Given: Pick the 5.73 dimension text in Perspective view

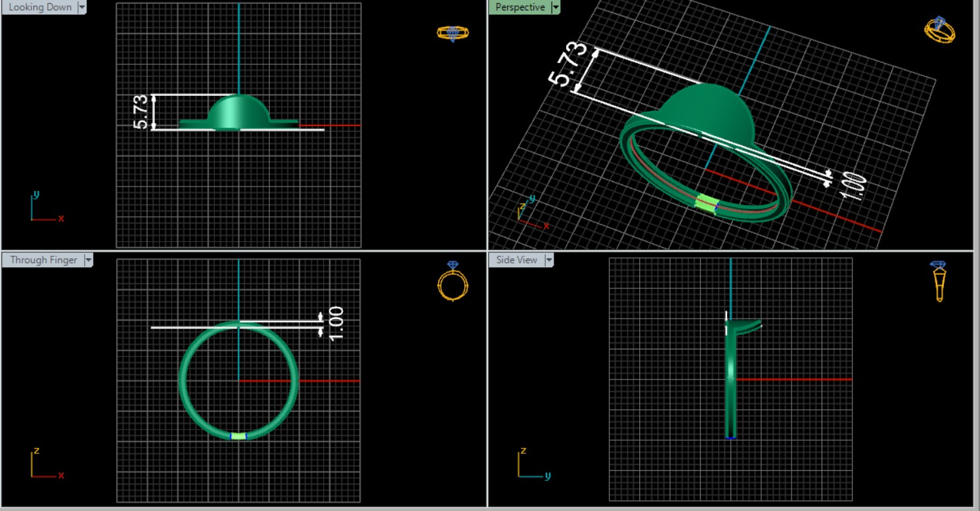Looking at the screenshot, I should 567,64.
